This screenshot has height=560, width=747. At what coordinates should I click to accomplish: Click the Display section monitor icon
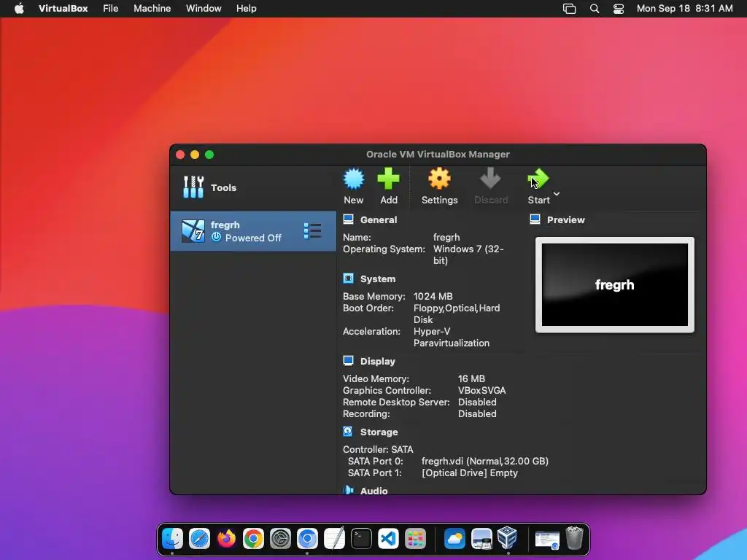pyautogui.click(x=348, y=361)
